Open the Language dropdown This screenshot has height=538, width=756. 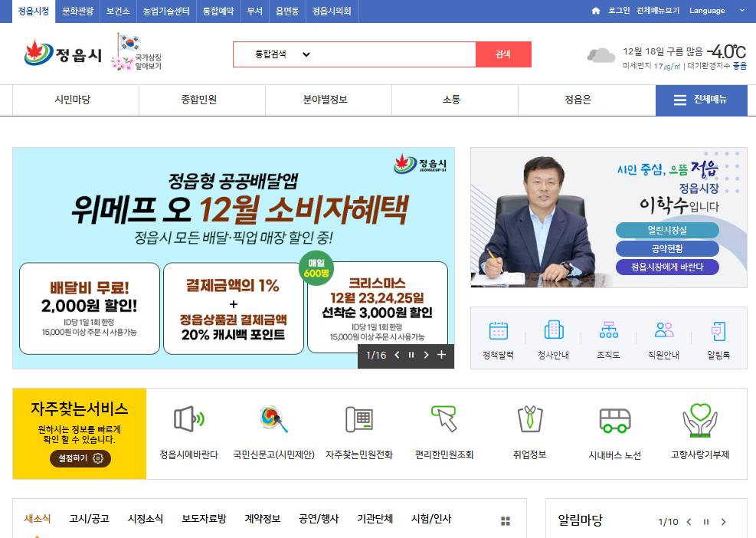717,11
